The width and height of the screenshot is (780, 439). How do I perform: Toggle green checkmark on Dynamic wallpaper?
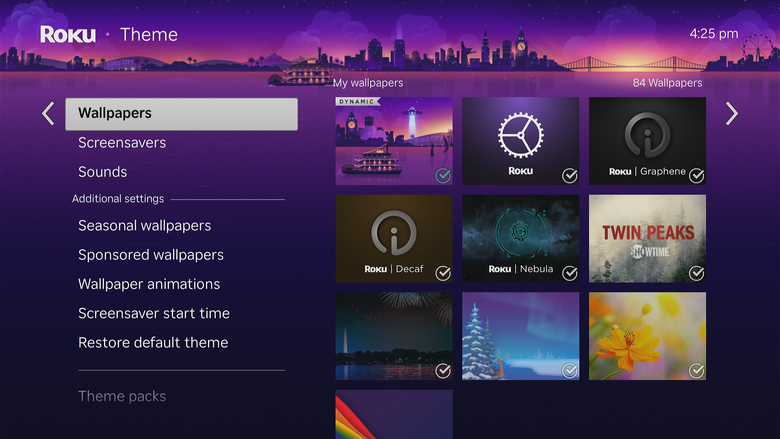(x=443, y=176)
